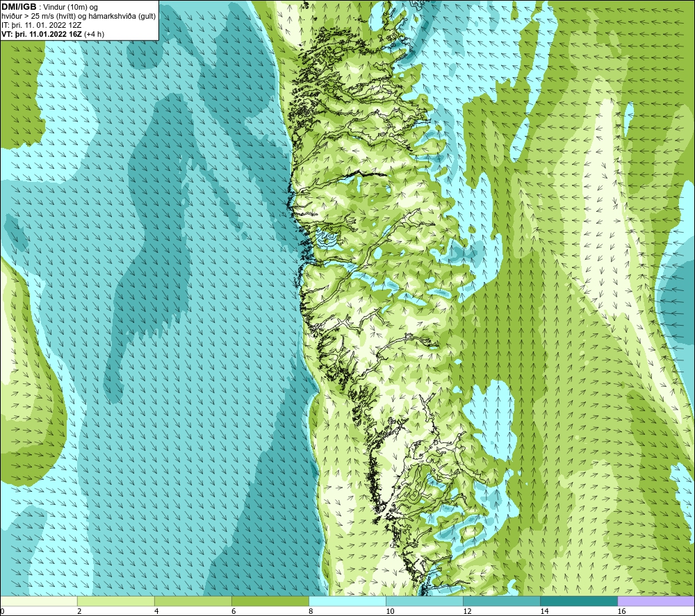This screenshot has height=616, width=695.
Task: Click the 2–4 m/s light green legend swatch
Action: click(115, 601)
